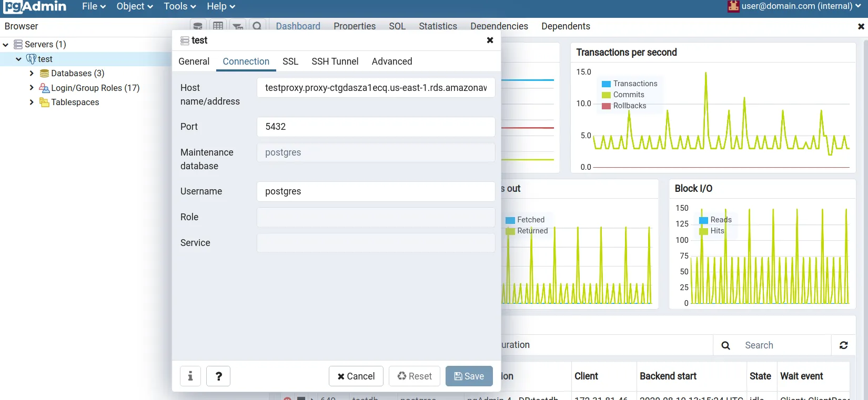Image resolution: width=868 pixels, height=400 pixels.
Task: Click the View Data table toolbar icon
Action: pyautogui.click(x=218, y=26)
